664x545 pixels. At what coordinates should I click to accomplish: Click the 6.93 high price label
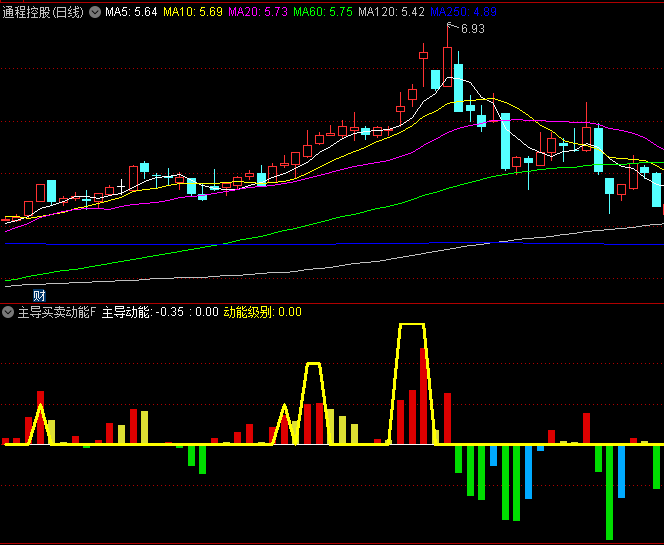click(473, 29)
